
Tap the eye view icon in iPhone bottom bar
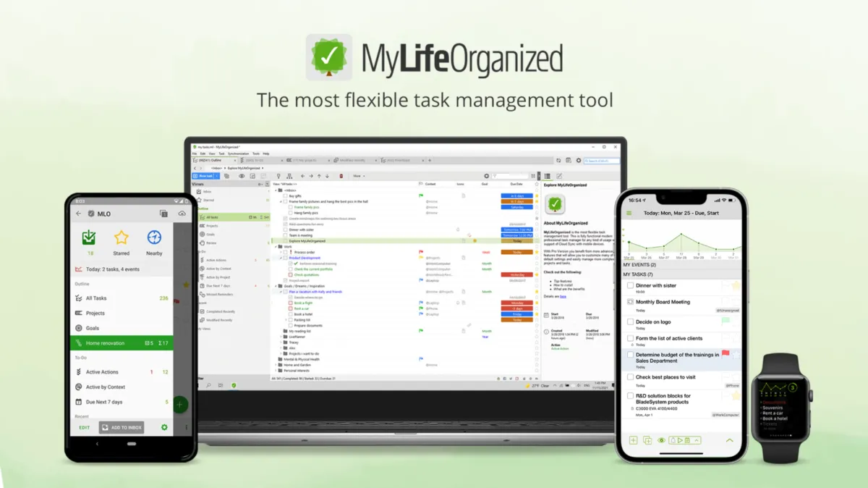[x=661, y=440]
